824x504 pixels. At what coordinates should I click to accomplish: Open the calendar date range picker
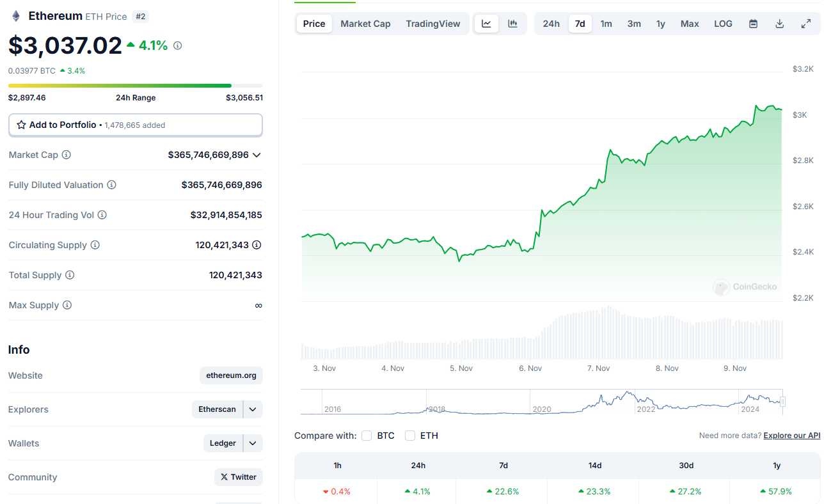tap(754, 24)
